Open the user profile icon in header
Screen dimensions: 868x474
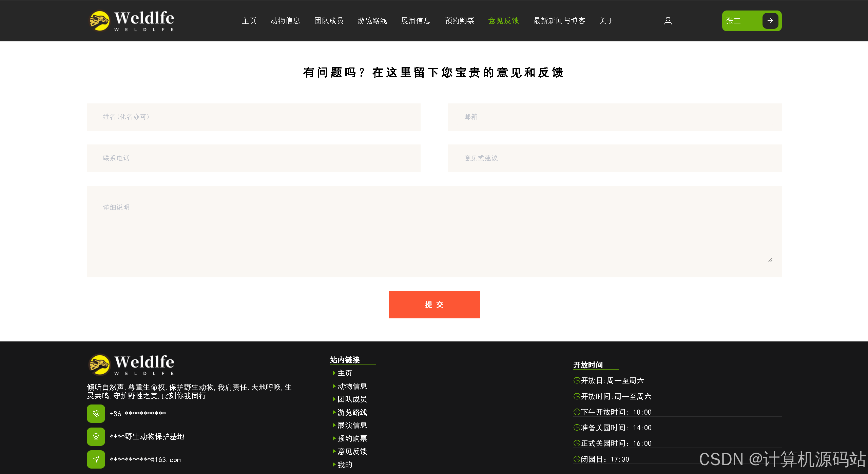[x=668, y=21]
